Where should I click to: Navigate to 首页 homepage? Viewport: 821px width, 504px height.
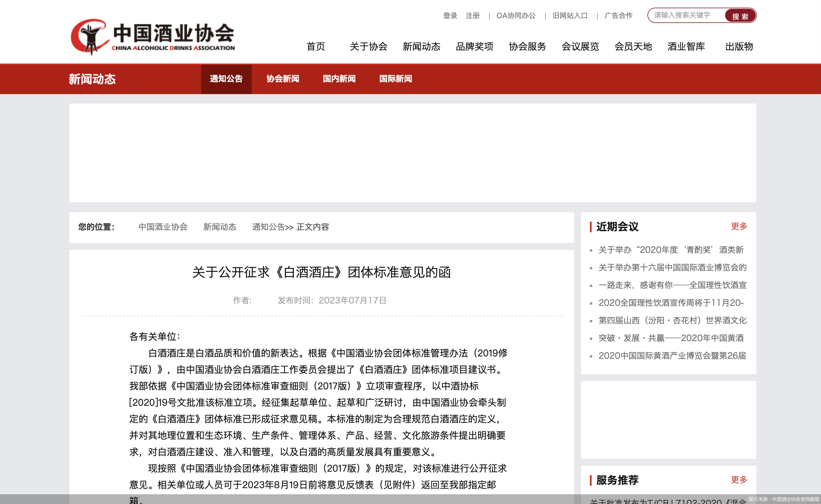pos(316,47)
